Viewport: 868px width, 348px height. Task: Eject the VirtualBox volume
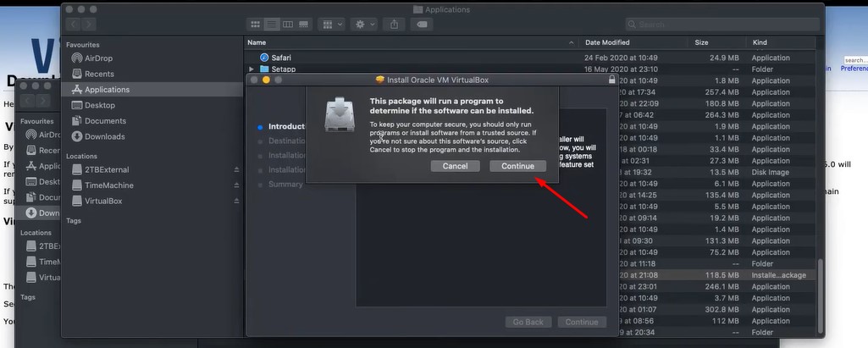click(236, 202)
